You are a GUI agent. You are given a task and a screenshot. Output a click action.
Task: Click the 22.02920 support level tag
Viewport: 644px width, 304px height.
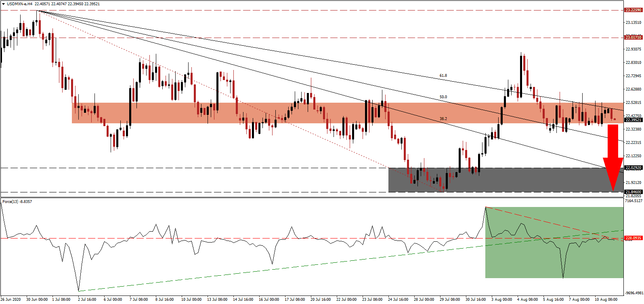[633, 167]
